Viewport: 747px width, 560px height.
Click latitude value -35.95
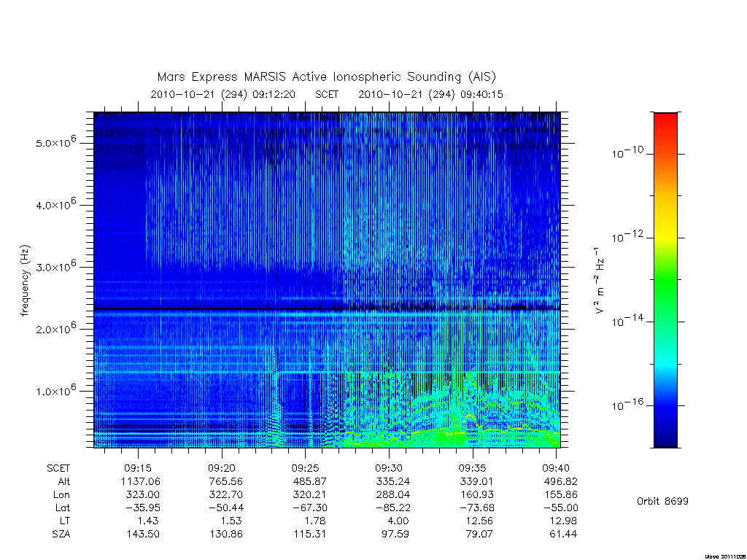(x=143, y=507)
